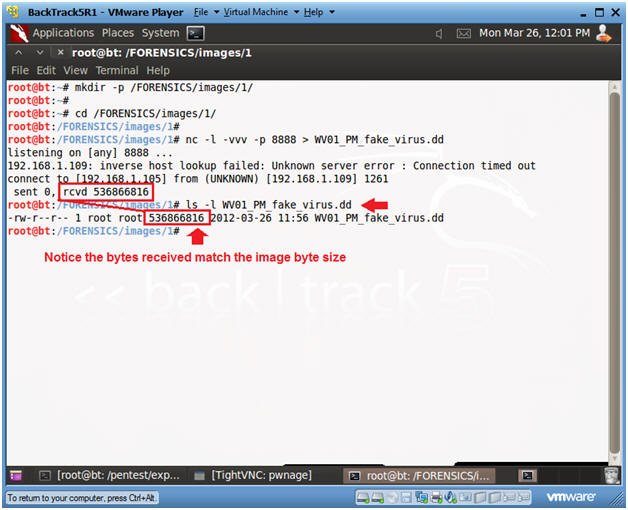The height and width of the screenshot is (510, 628).
Task: Click the workspace terminal icon near Trash
Action: coord(527,476)
